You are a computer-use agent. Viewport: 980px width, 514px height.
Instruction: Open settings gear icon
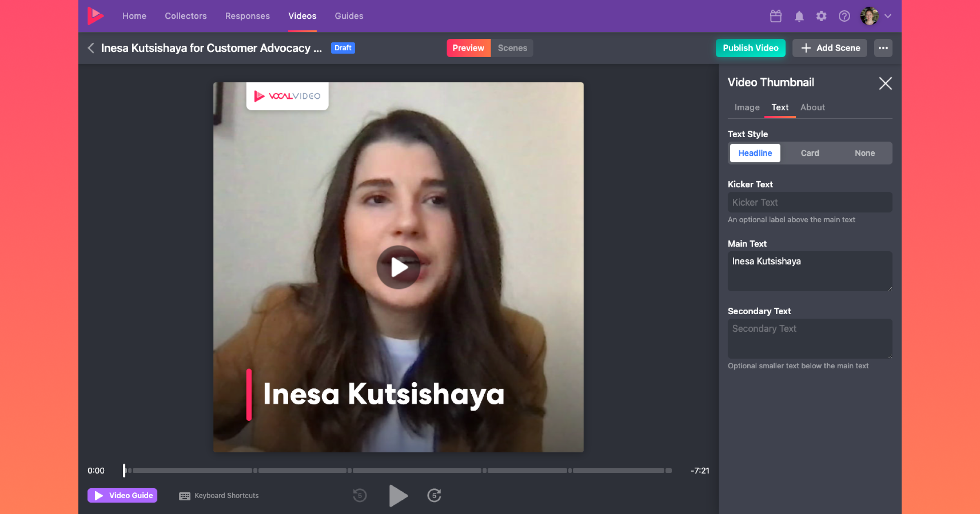click(x=821, y=16)
